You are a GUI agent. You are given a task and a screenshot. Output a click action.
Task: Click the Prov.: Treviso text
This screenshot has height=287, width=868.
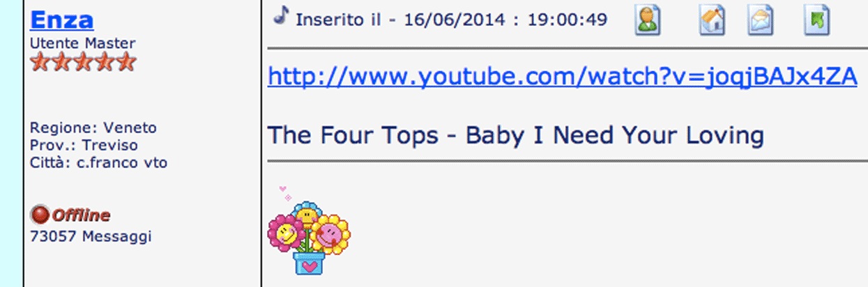pos(84,146)
